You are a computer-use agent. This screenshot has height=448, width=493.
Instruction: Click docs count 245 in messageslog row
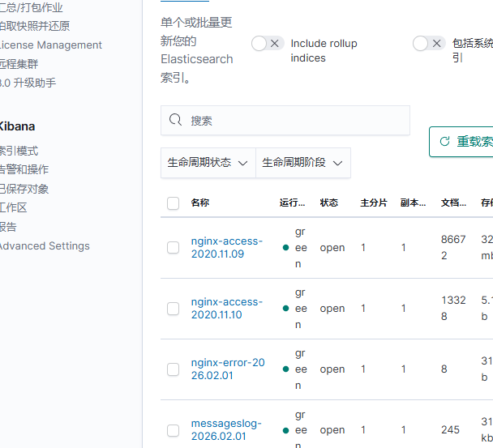(x=450, y=430)
